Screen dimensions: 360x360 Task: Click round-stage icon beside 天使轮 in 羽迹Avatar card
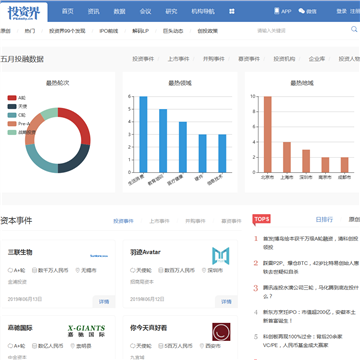(x=133, y=270)
